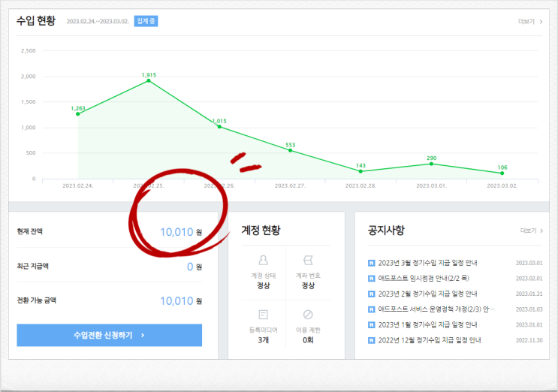The image size is (558, 392).
Task: Click the 계좌 번호 bankbook icon
Action: 308,260
